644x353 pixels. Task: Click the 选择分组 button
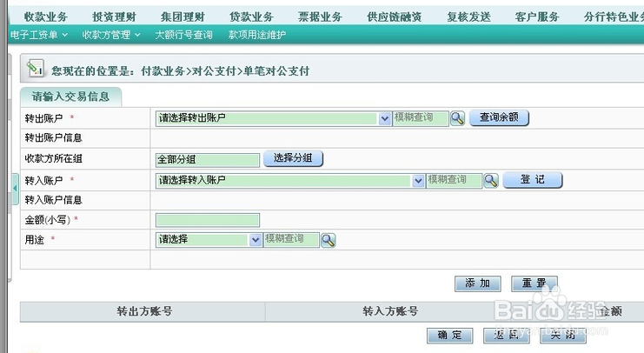tap(293, 158)
